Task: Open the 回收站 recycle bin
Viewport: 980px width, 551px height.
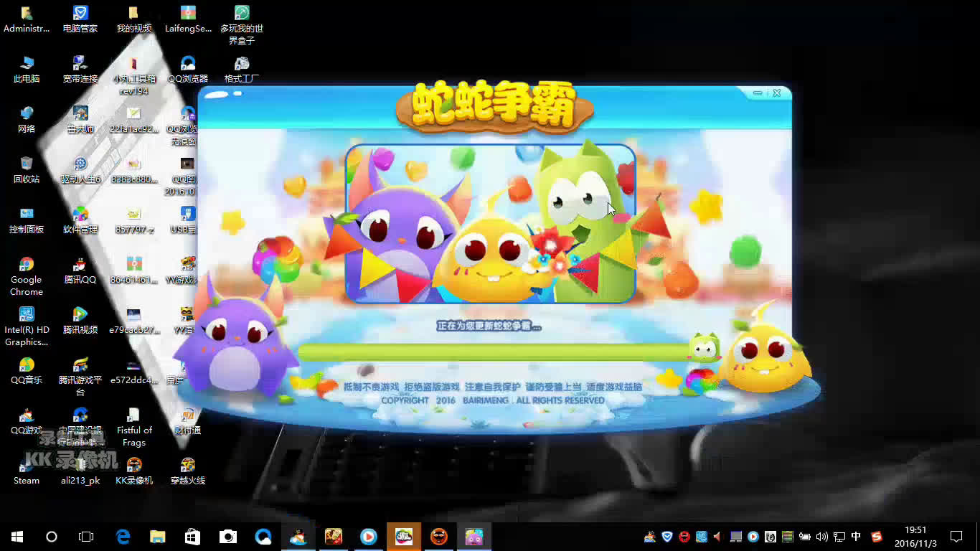Action: point(27,171)
